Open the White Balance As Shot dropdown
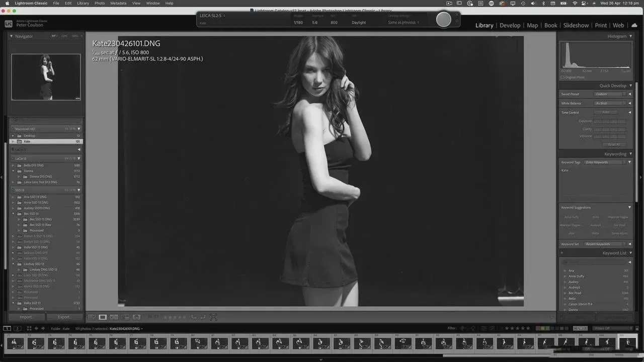Image resolution: width=644 pixels, height=362 pixels. 610,103
